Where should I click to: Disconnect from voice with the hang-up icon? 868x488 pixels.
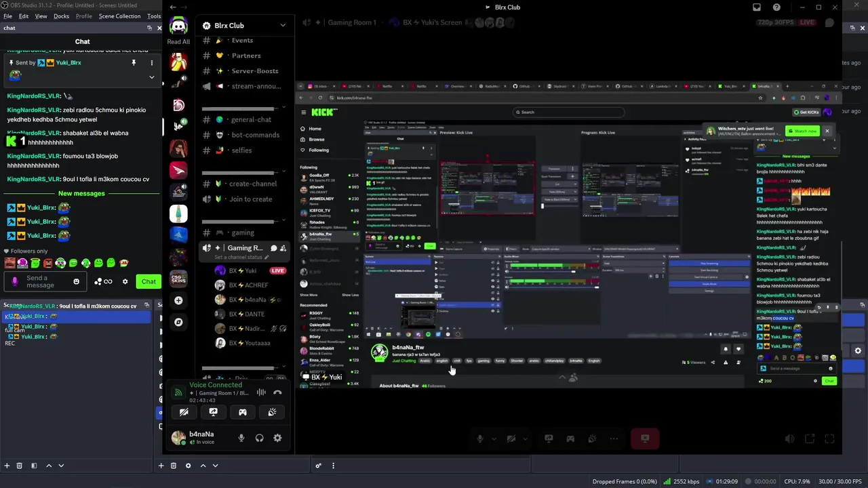277,392
